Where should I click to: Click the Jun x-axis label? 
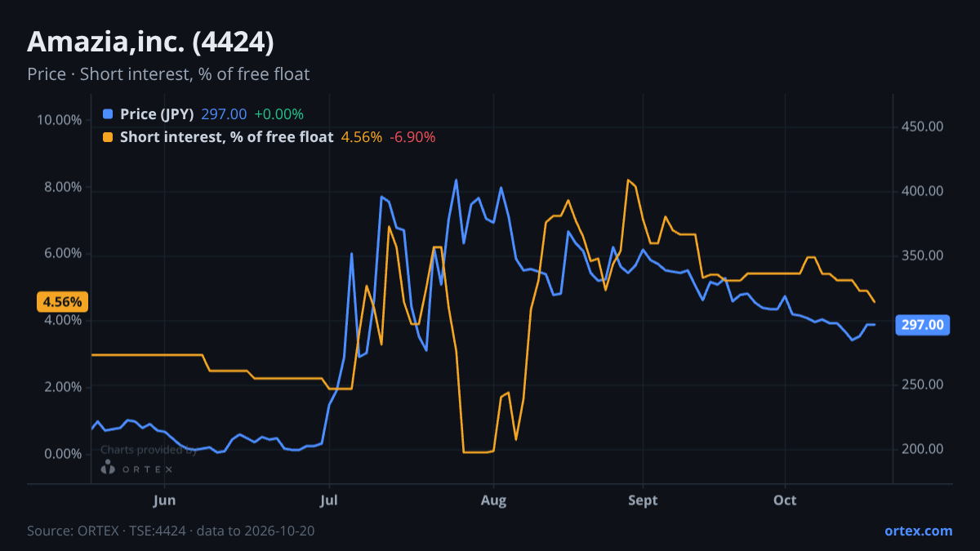[x=165, y=500]
